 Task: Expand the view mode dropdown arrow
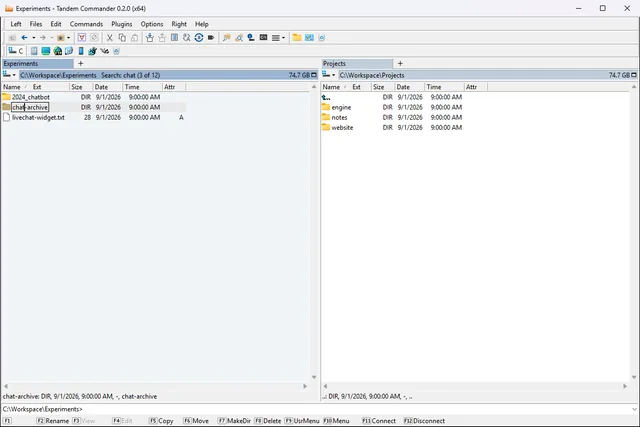pyautogui.click(x=283, y=38)
